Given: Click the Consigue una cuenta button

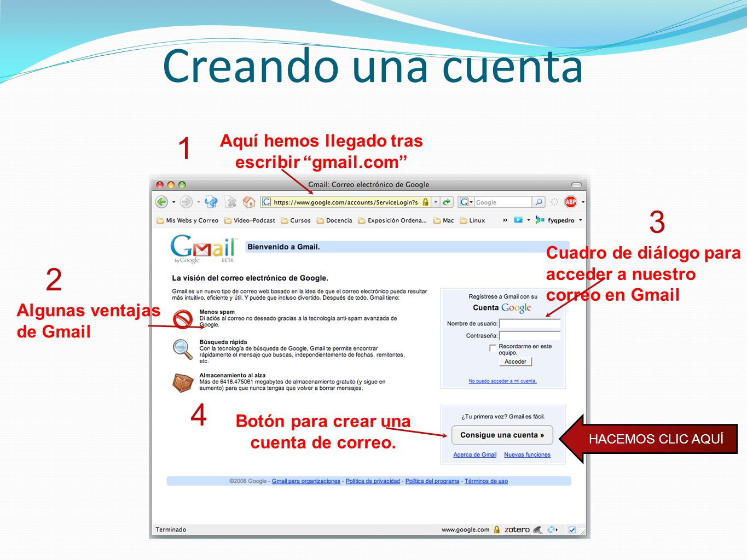Looking at the screenshot, I should (502, 435).
